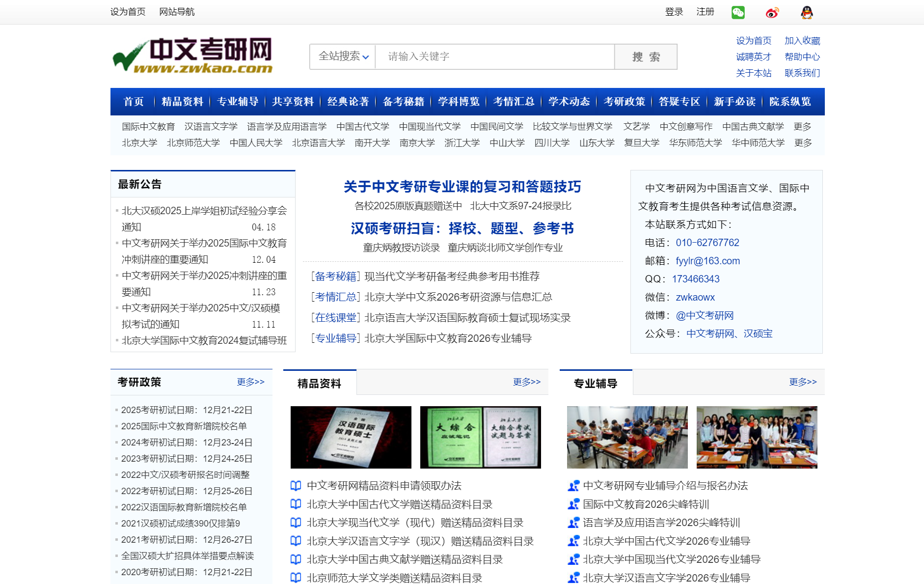Open 备考秘籍 in main navigation
The height and width of the screenshot is (584, 924).
pyautogui.click(x=403, y=102)
